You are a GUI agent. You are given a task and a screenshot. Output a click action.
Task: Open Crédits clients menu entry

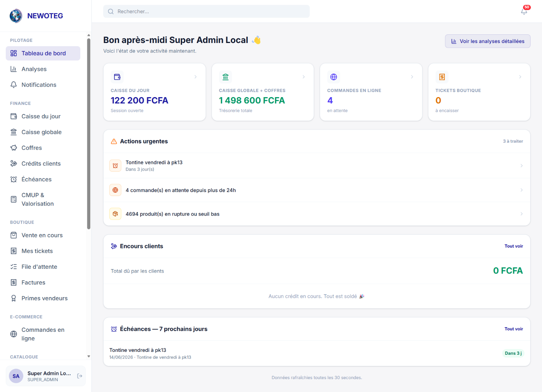point(43,164)
